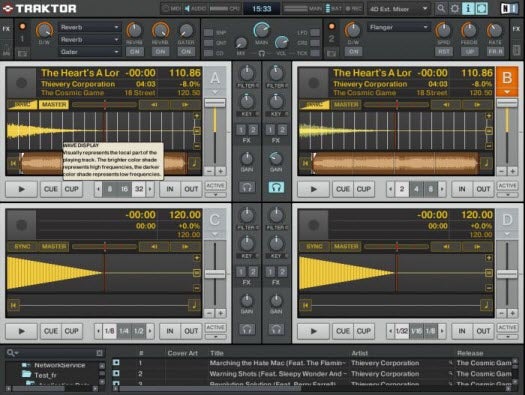Viewport: 525px width, 395px height.
Task: Open the 4D Ext. Mixer layout dropdown
Action: pos(398,9)
